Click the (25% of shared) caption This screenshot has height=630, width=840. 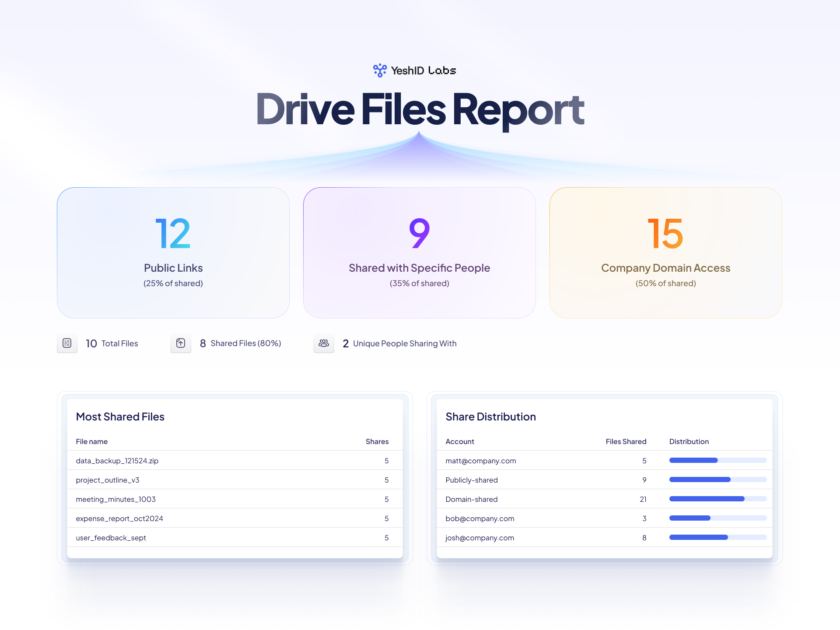[x=173, y=283]
